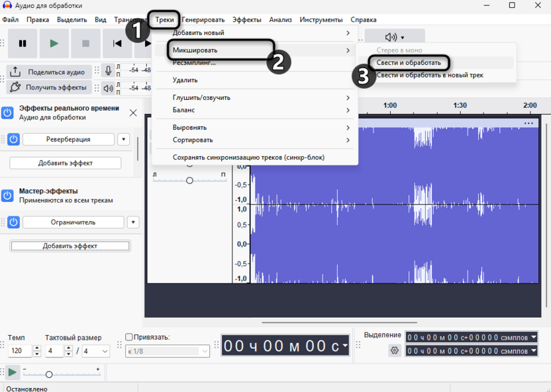Choose Mix and render (Свести и обработать)
Viewport: 551px width, 392px height.
[x=436, y=62]
